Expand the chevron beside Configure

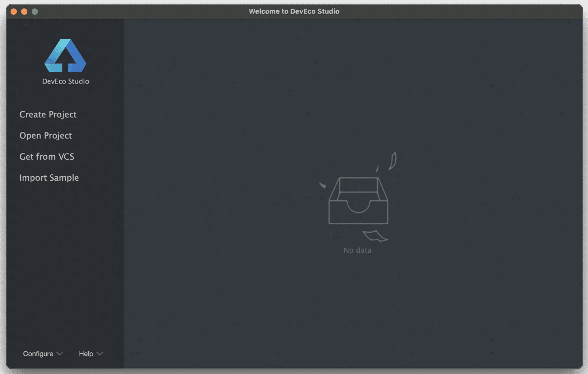[x=60, y=353]
